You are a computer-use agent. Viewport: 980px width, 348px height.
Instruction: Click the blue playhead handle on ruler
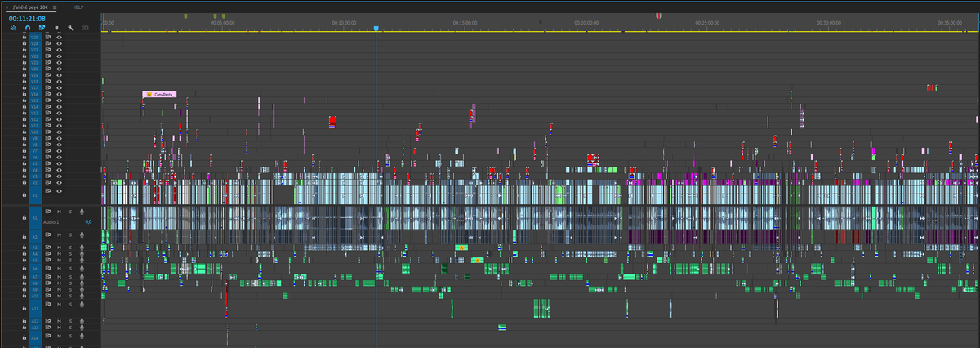(x=376, y=28)
